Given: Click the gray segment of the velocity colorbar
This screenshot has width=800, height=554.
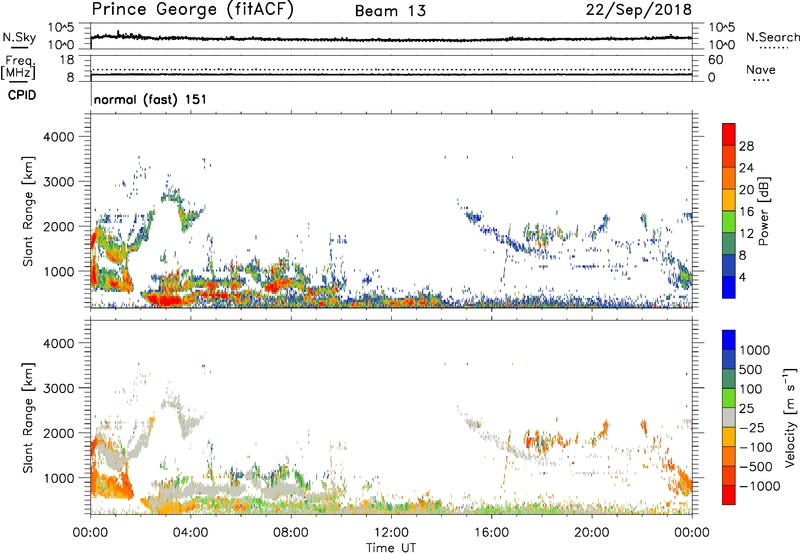Looking at the screenshot, I should pyautogui.click(x=729, y=417).
